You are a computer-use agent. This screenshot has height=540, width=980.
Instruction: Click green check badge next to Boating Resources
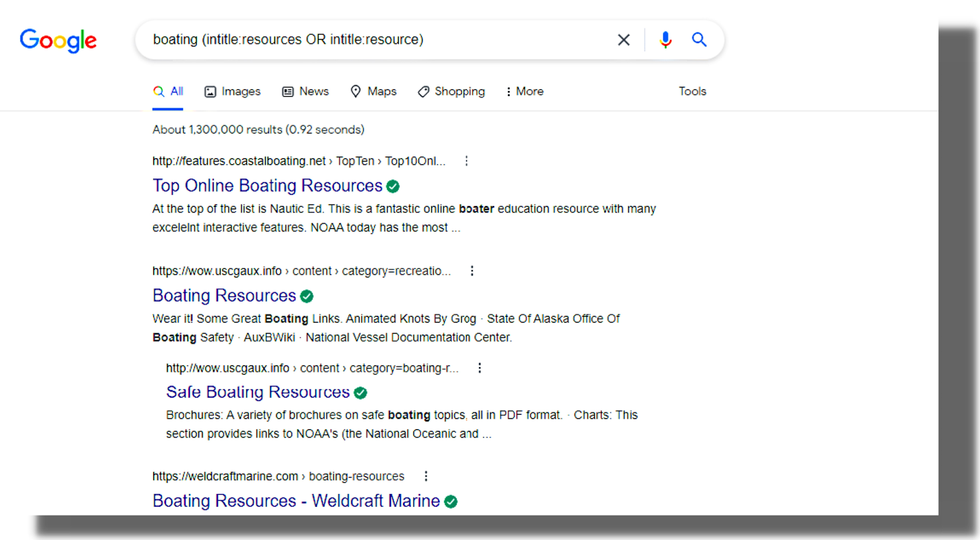(x=307, y=296)
